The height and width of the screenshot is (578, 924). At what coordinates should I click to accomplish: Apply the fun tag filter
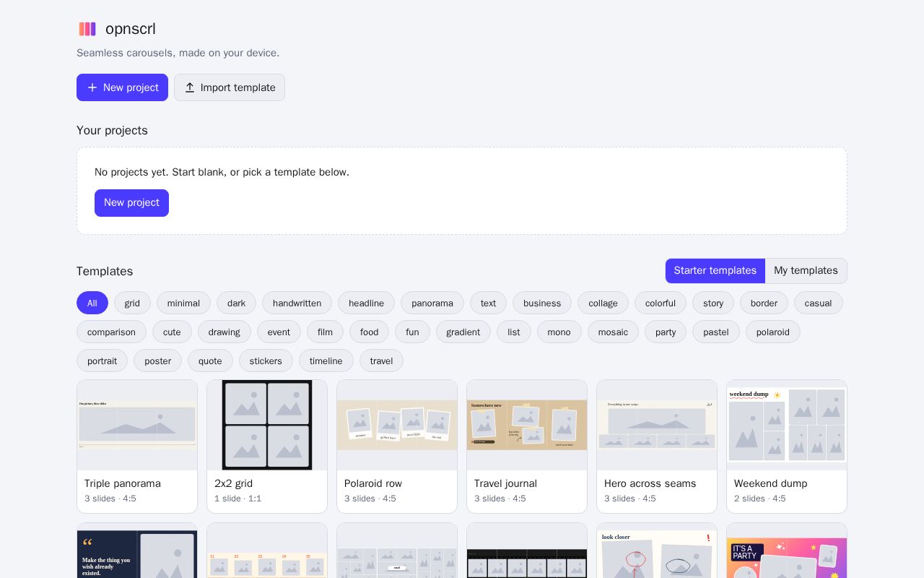412,332
